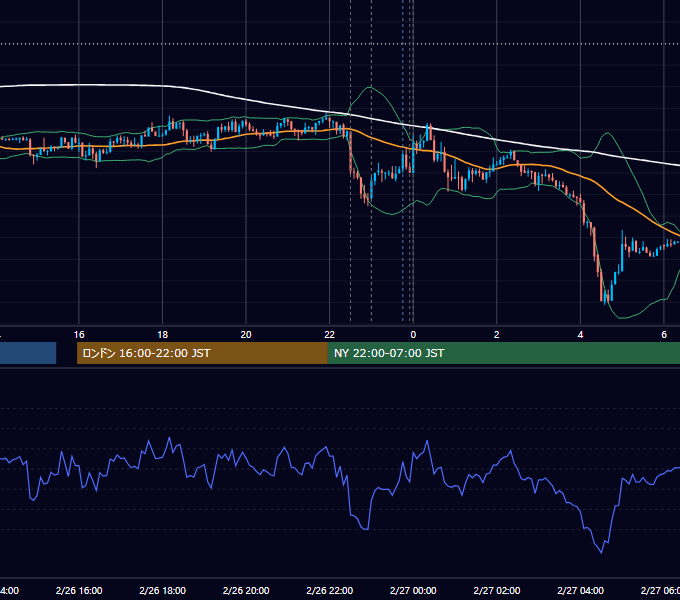Click the blue session bar before London
680x600 pixels.
tap(28, 353)
